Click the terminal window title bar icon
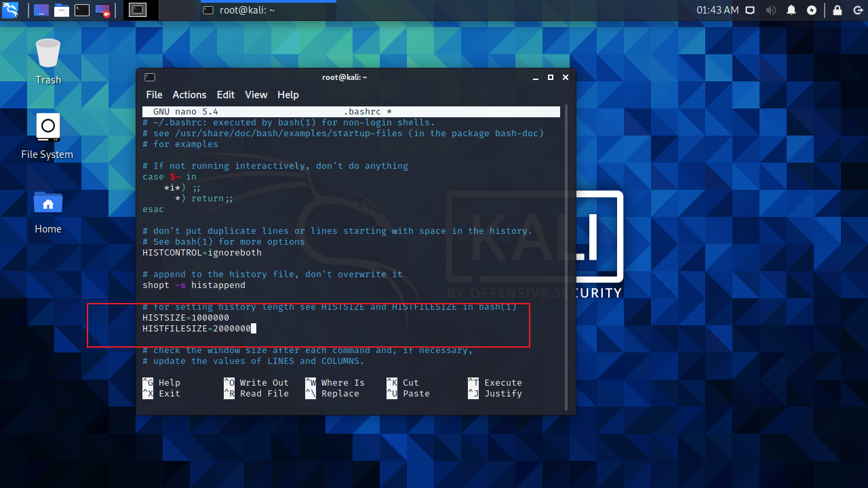The height and width of the screenshot is (488, 868). coord(150,77)
